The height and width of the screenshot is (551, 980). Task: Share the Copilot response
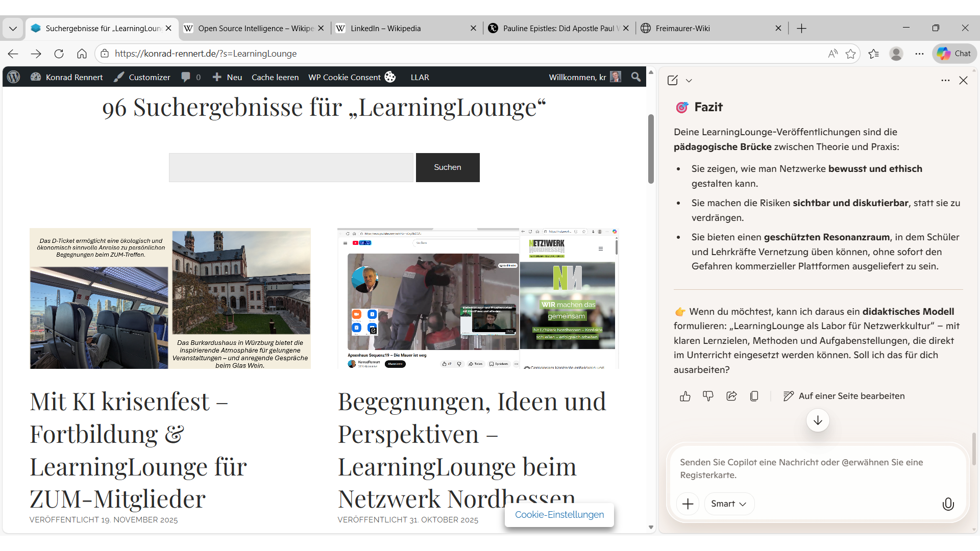(731, 396)
